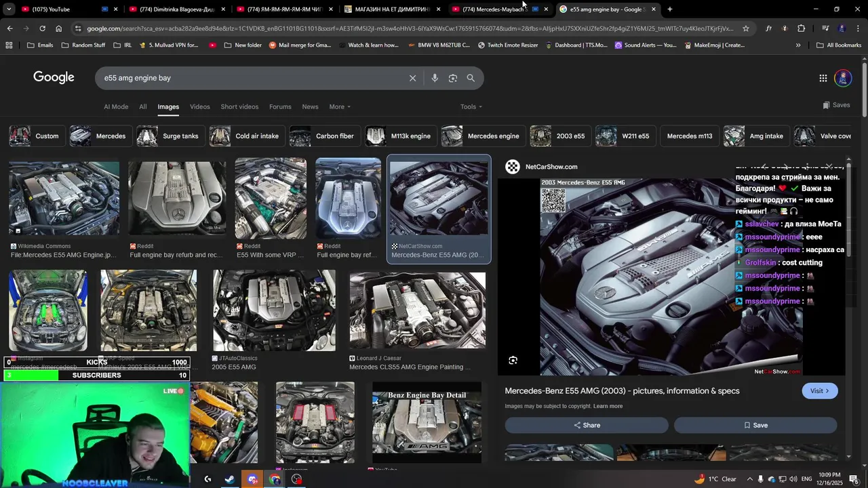
Task: Open Leonard J Caesar CLS55 engine image
Action: coord(417,310)
